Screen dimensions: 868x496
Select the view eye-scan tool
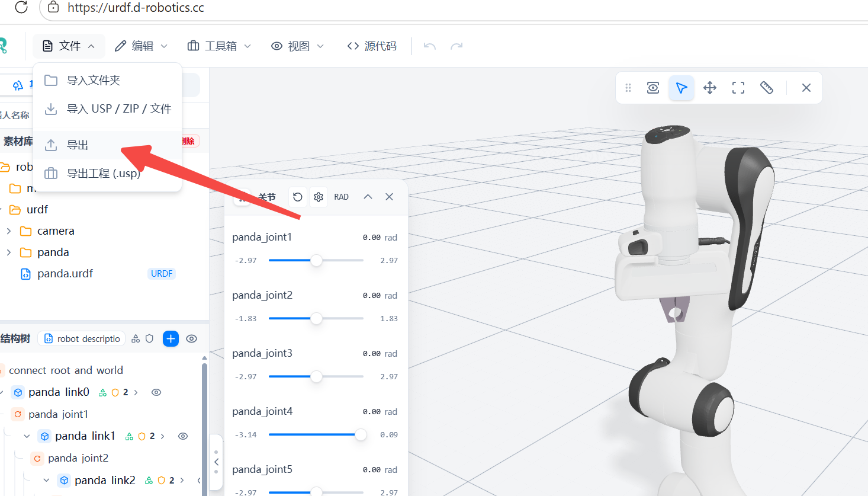pos(653,88)
